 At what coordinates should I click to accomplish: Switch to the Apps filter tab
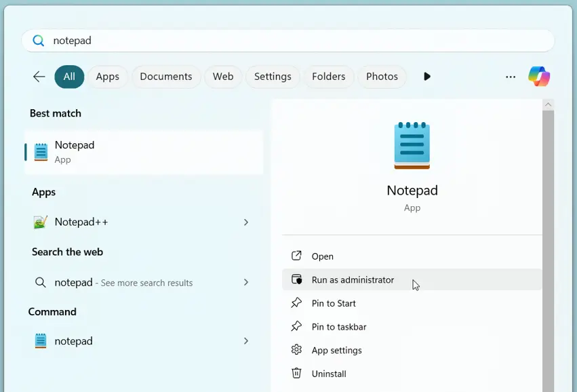107,77
